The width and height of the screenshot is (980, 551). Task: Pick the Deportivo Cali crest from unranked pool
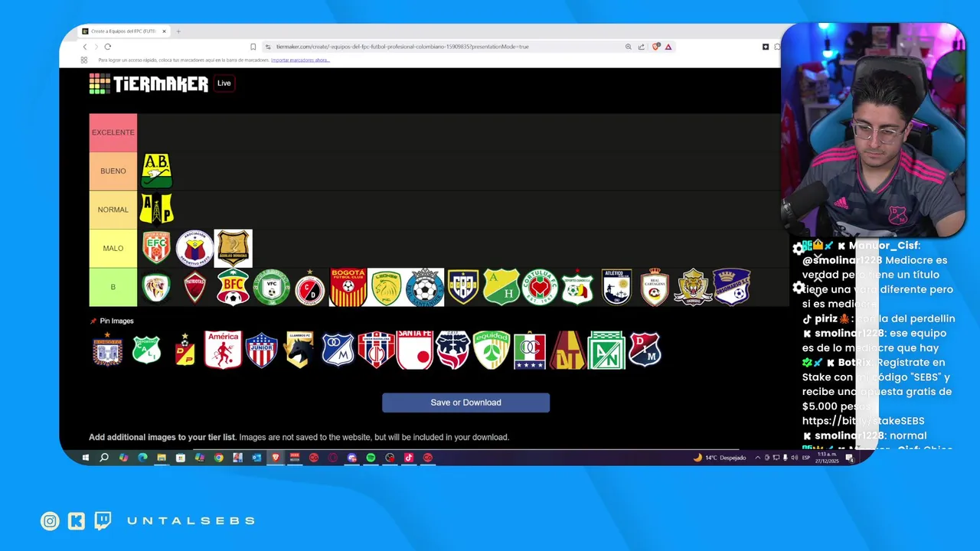146,350
